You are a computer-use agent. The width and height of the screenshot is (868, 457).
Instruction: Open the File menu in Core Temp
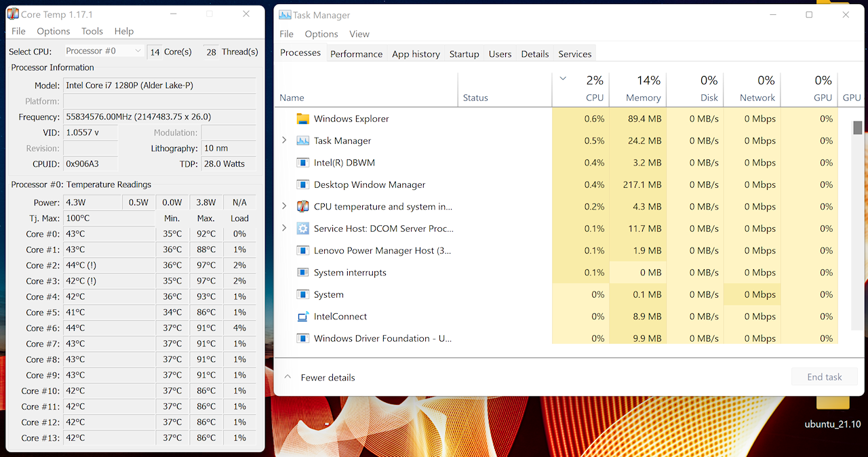click(x=18, y=31)
